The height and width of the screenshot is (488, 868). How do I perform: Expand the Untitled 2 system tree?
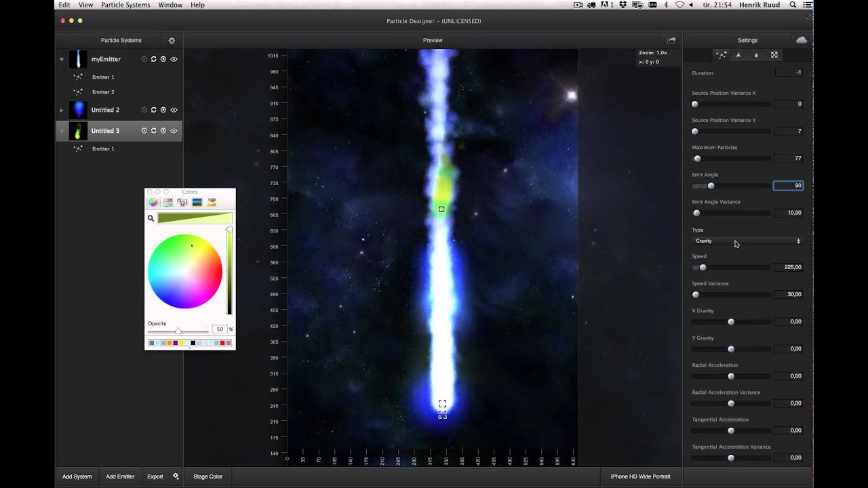pyautogui.click(x=62, y=110)
